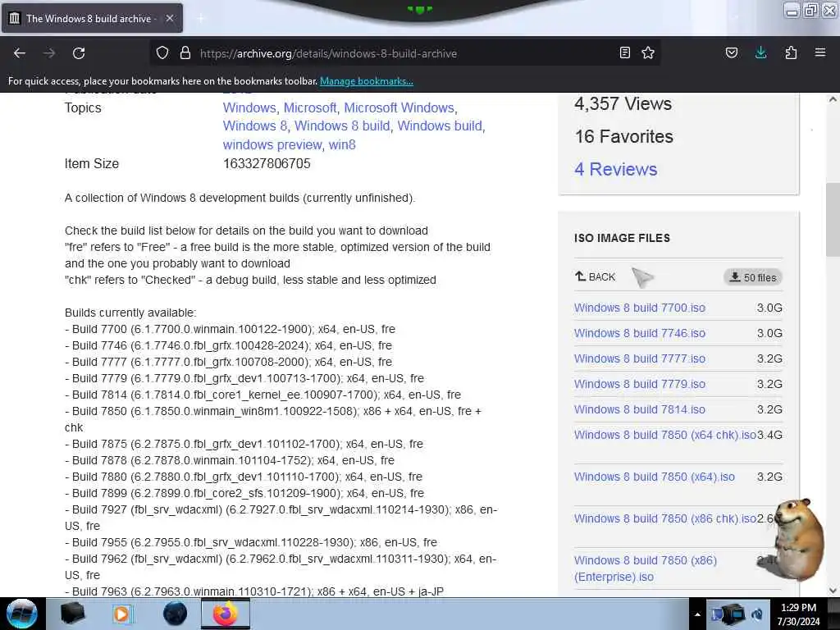
Task: Select the Build 7955 description line
Action: pyautogui.click(x=251, y=542)
